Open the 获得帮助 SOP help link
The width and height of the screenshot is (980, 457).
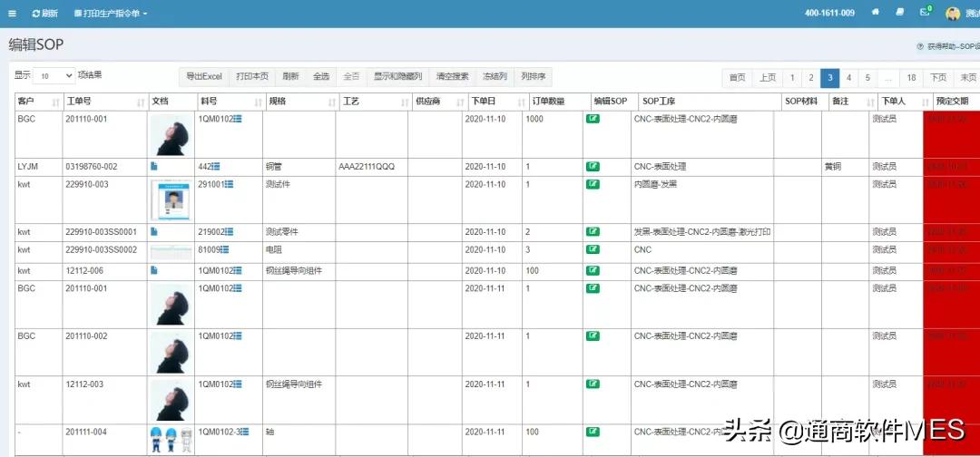tap(948, 46)
